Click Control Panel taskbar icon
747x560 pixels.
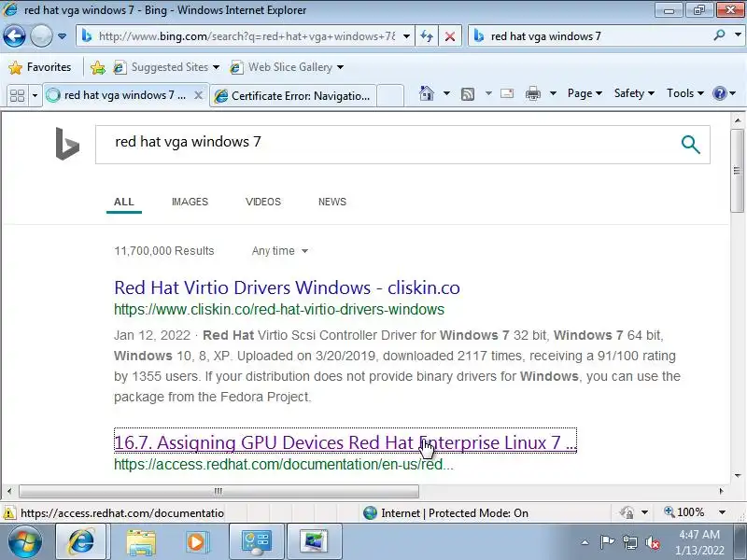click(x=257, y=542)
